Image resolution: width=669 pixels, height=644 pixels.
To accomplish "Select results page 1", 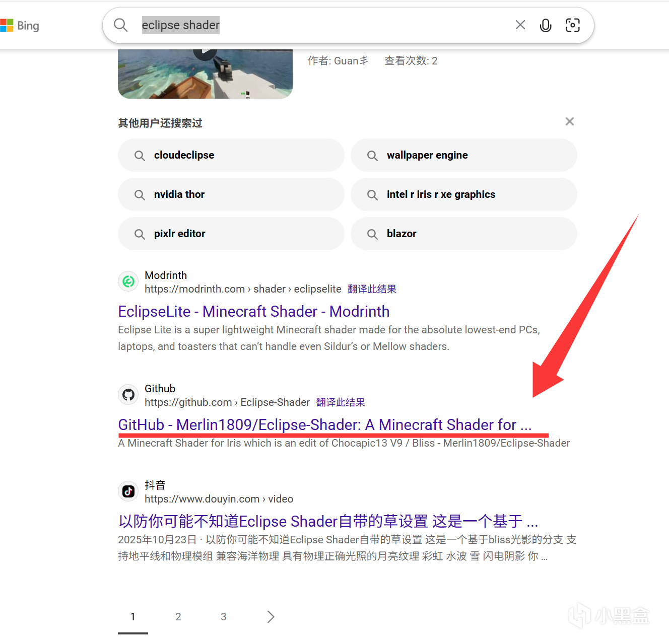I will pyautogui.click(x=133, y=617).
